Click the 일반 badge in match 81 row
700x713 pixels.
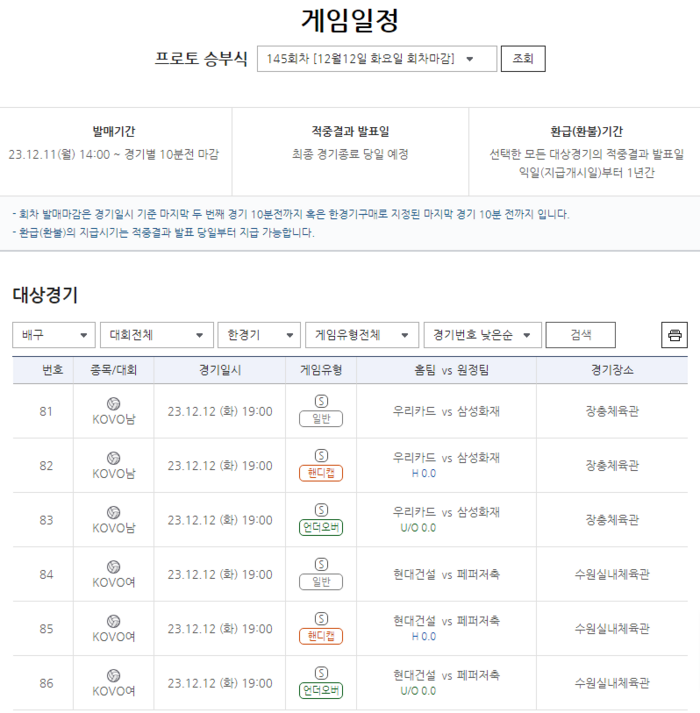click(321, 419)
